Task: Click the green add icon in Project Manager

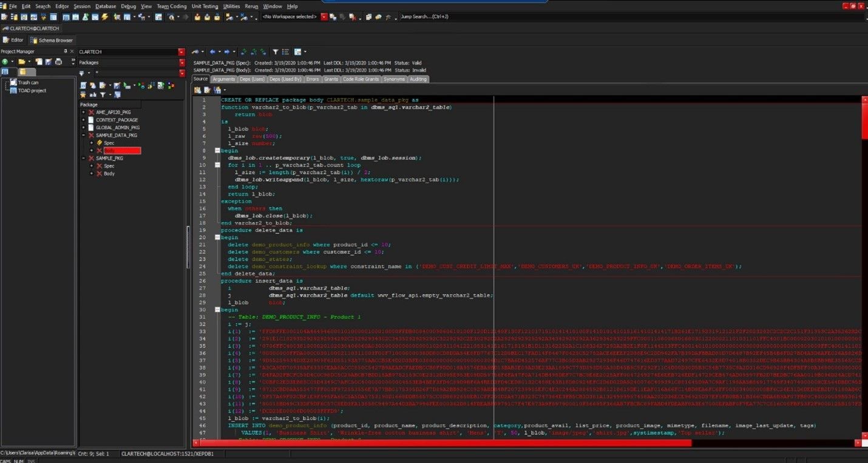Action: coord(5,62)
